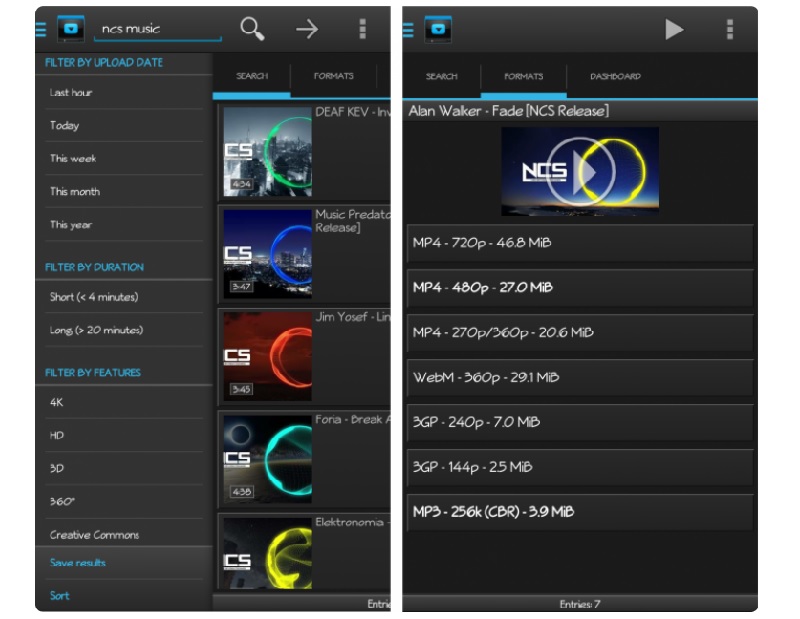
Task: Filter uploads by This month
Action: (124, 192)
